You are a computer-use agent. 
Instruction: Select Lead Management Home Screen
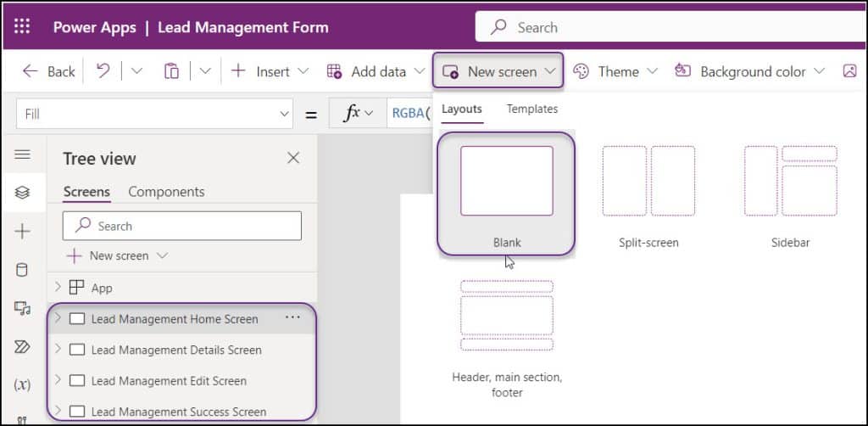pyautogui.click(x=175, y=319)
